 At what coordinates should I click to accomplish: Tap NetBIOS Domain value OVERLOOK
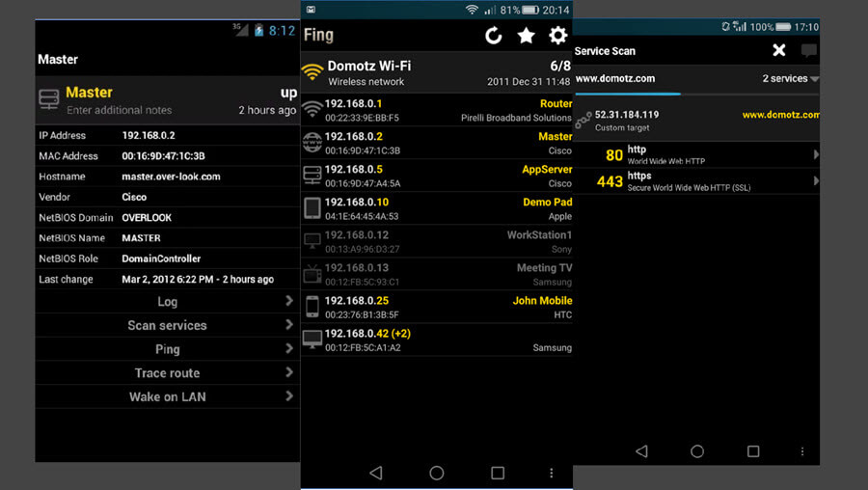pyautogui.click(x=147, y=218)
